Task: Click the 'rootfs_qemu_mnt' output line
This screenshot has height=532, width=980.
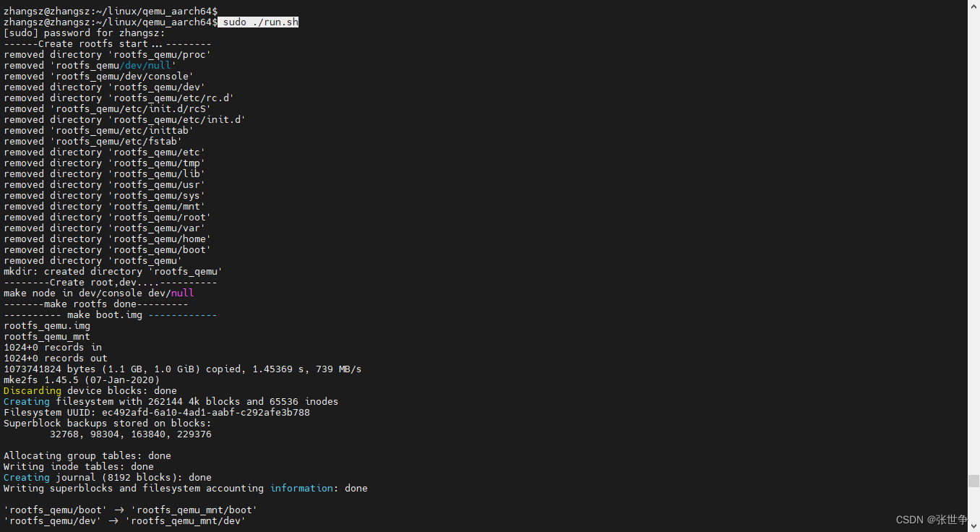Action: coord(47,337)
